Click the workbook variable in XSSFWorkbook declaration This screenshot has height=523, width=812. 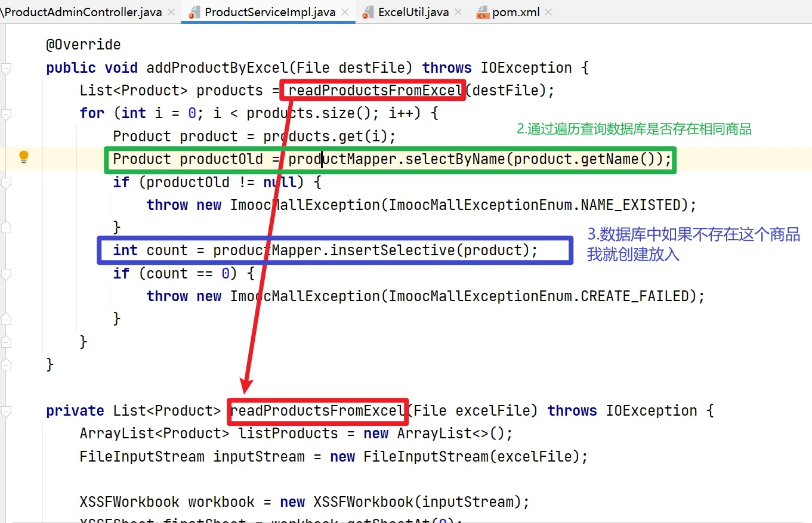pyautogui.click(x=221, y=502)
